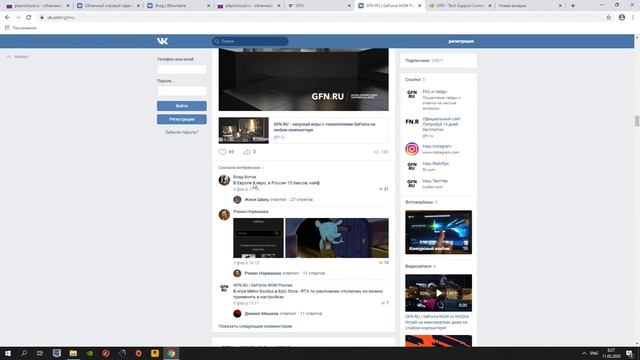This screenshot has width=640, height=360.
Task: Open the contest photo album thumbnail
Action: (x=438, y=232)
